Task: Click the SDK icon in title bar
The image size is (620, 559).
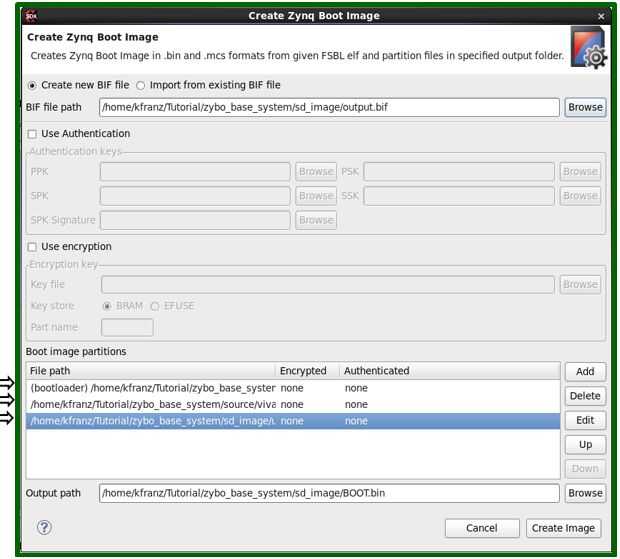Action: tap(31, 16)
